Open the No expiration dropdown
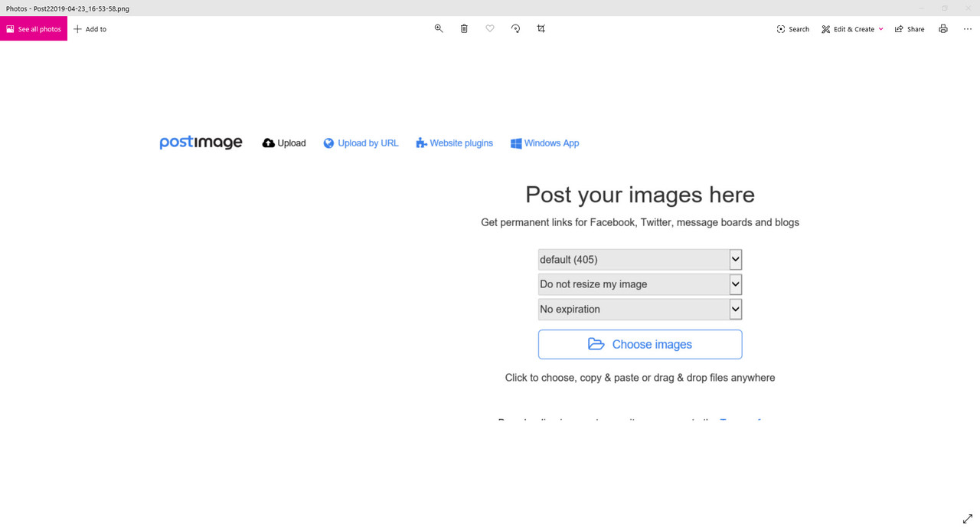This screenshot has height=531, width=980. click(x=640, y=310)
